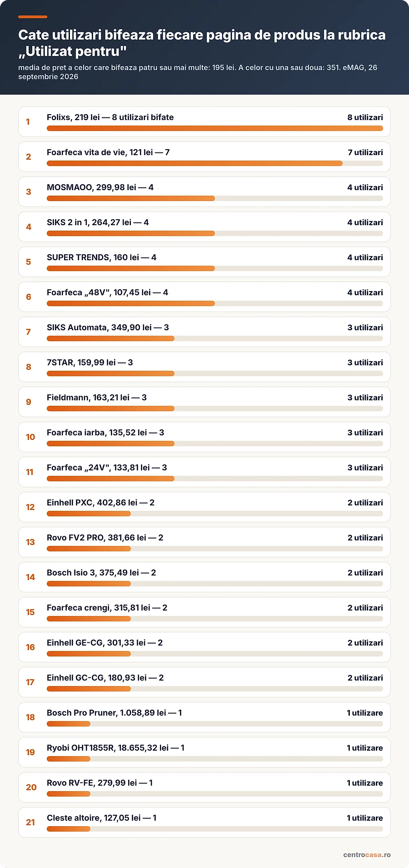The width and height of the screenshot is (409, 868).
Task: Select the Cleste altoire 127,05 lei row
Action: (204, 822)
